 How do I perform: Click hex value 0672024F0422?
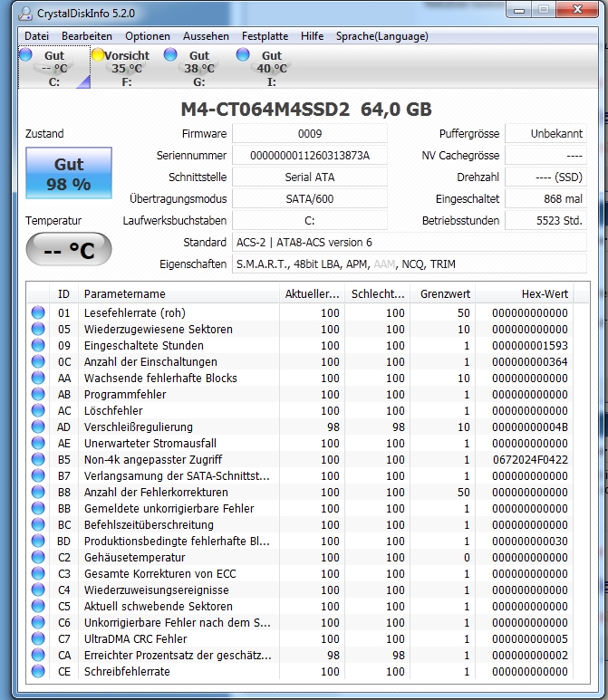pyautogui.click(x=530, y=459)
